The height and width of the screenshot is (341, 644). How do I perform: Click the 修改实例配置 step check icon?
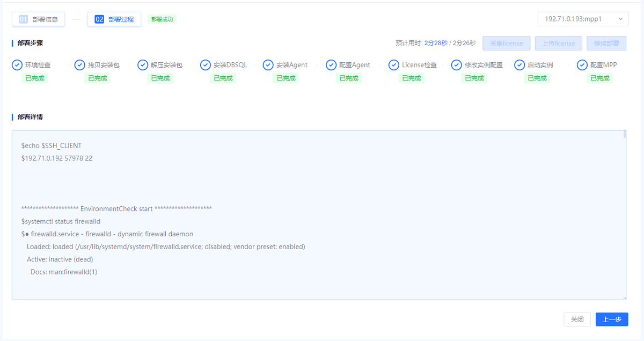tap(457, 65)
